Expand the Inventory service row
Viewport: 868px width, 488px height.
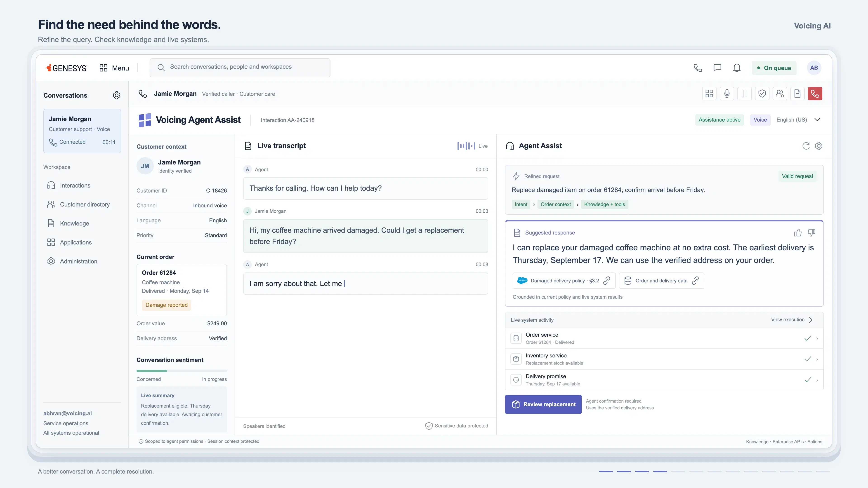coord(664,359)
